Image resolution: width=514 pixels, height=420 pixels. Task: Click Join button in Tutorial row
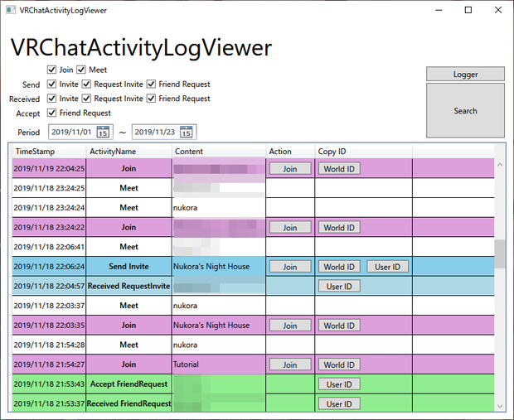tap(290, 364)
